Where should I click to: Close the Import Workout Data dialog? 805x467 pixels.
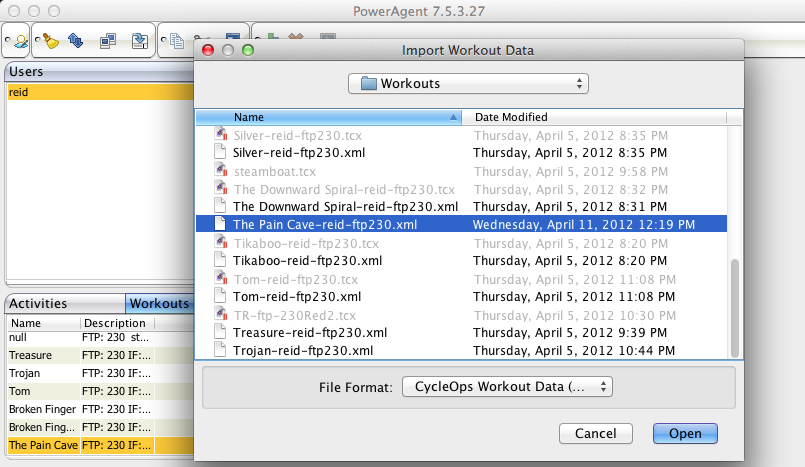tap(208, 50)
